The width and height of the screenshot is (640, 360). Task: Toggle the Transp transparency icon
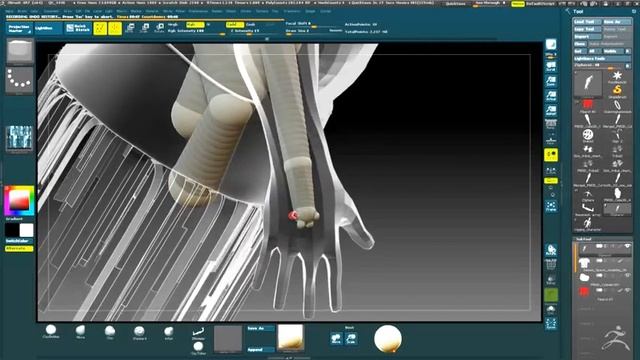[x=551, y=280]
